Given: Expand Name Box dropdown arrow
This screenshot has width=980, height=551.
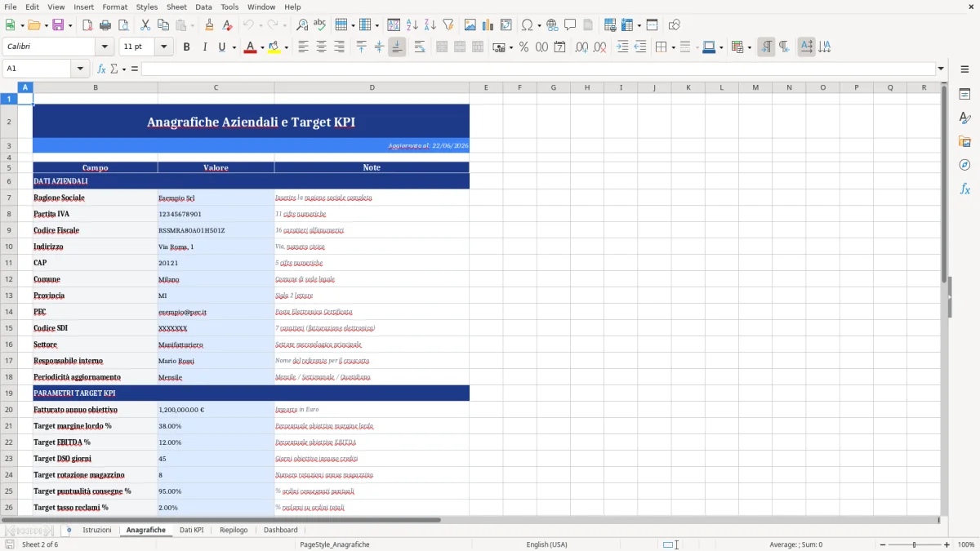Looking at the screenshot, I should [x=81, y=69].
